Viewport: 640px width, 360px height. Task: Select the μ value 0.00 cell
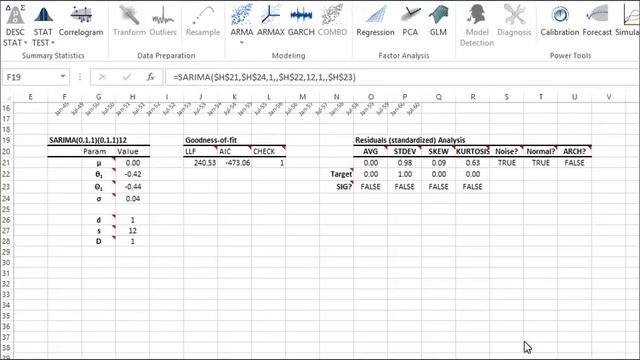coord(132,162)
